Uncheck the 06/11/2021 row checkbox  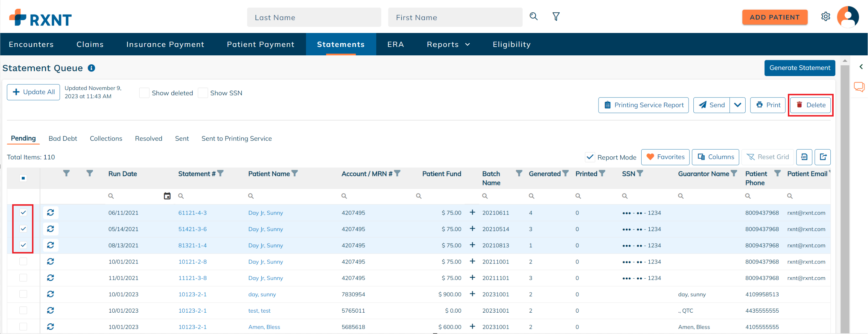pos(23,212)
